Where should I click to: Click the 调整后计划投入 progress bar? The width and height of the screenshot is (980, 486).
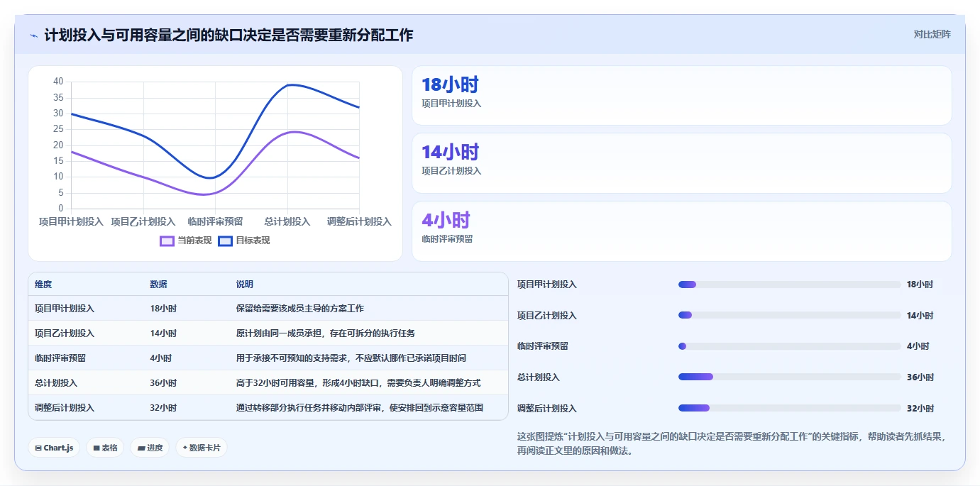tap(789, 408)
